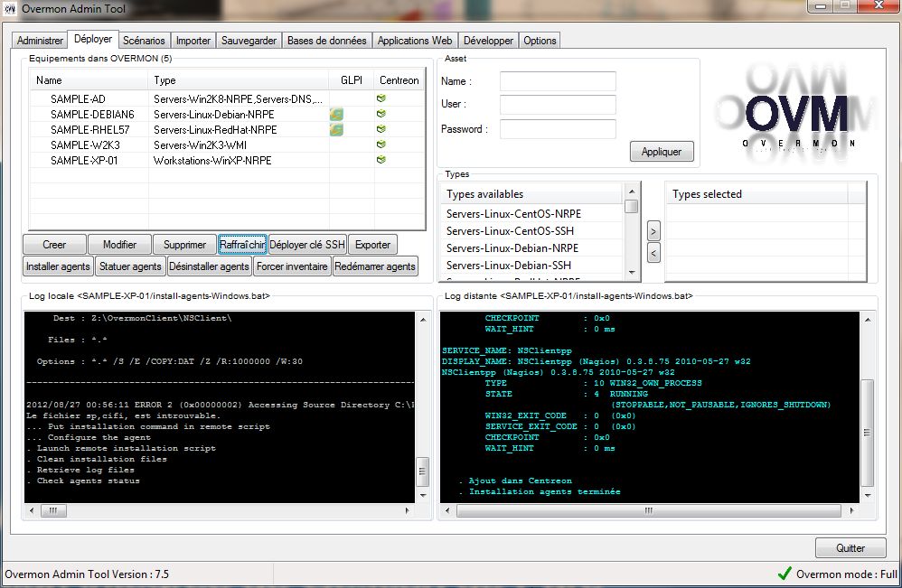Viewport: 902px width, 588px height.
Task: Select Servers-Linux-CentOS-SSH type
Action: [x=532, y=231]
